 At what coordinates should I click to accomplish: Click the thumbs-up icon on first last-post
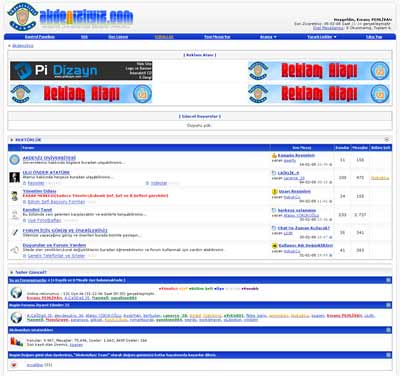[x=274, y=155]
